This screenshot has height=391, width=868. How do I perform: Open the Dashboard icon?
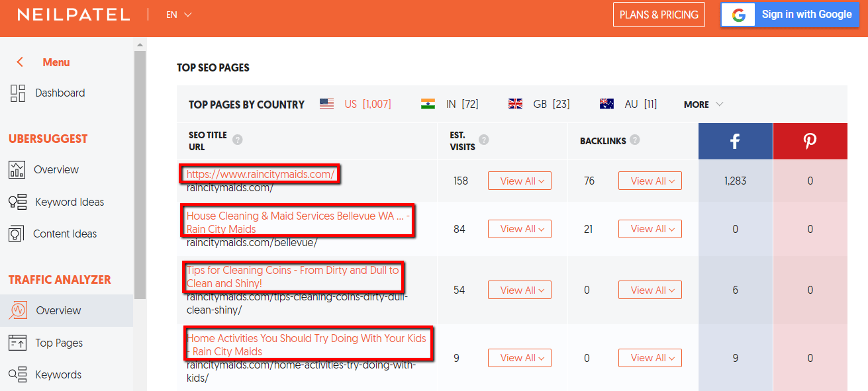point(18,93)
